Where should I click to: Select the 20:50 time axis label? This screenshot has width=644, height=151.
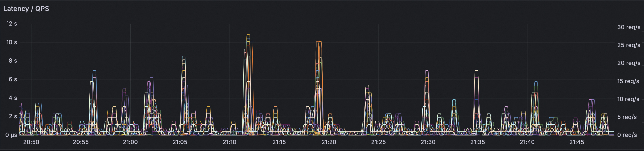(x=31, y=142)
